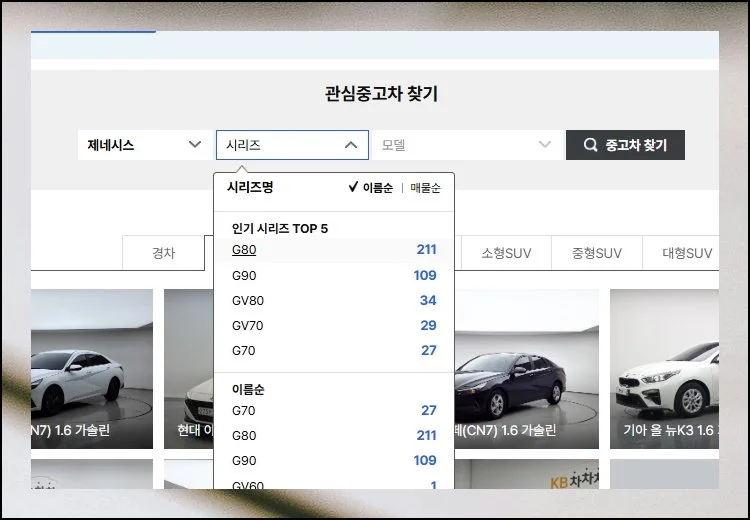Choose GV80 from the series list
This screenshot has width=750, height=520.
pos(249,300)
